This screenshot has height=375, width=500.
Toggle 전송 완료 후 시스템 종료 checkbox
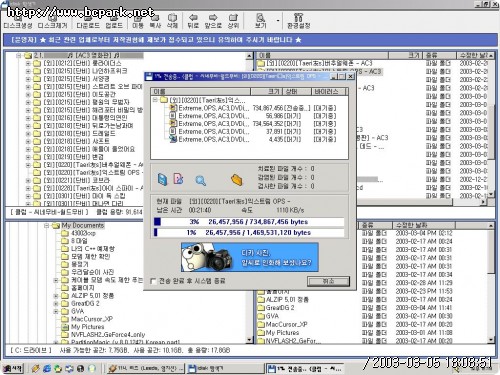(154, 281)
